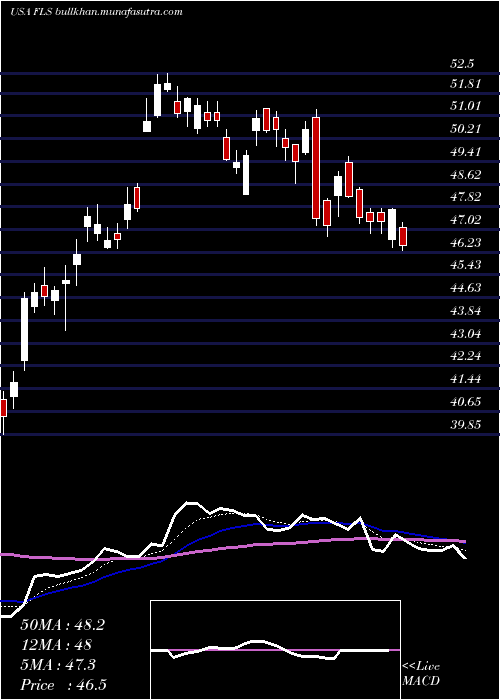Click the 50MA : 48.2 readout

[x=62, y=625]
